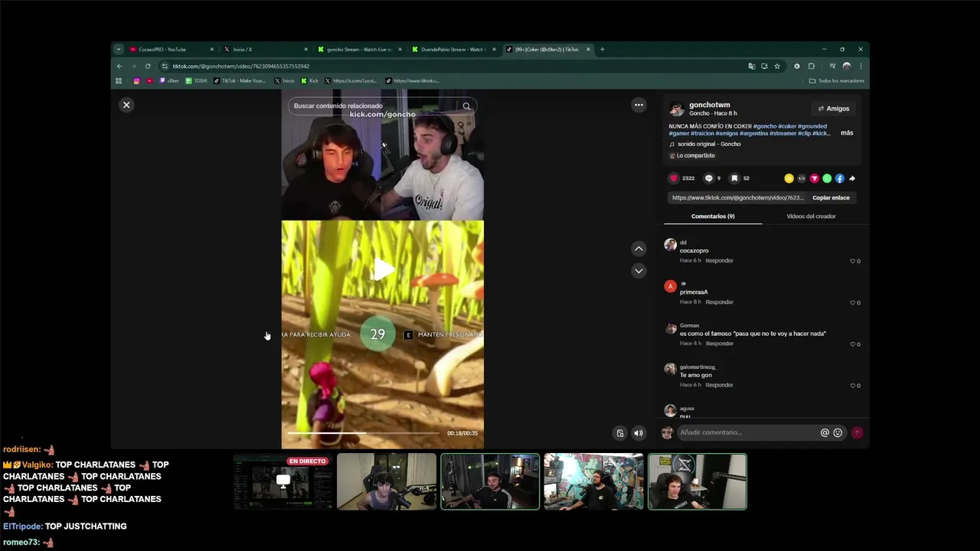This screenshot has width=980, height=551.
Task: Open gonchotwm profile name
Action: 710,105
